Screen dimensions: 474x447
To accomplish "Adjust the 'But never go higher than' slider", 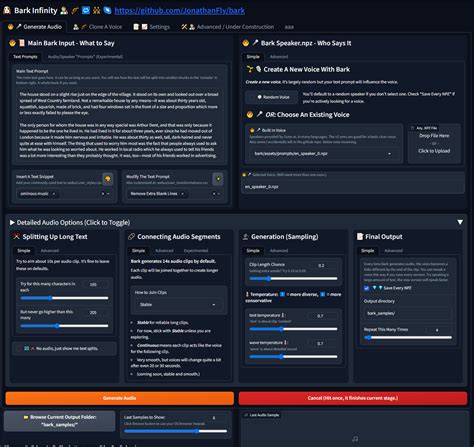I will [x=64, y=326].
